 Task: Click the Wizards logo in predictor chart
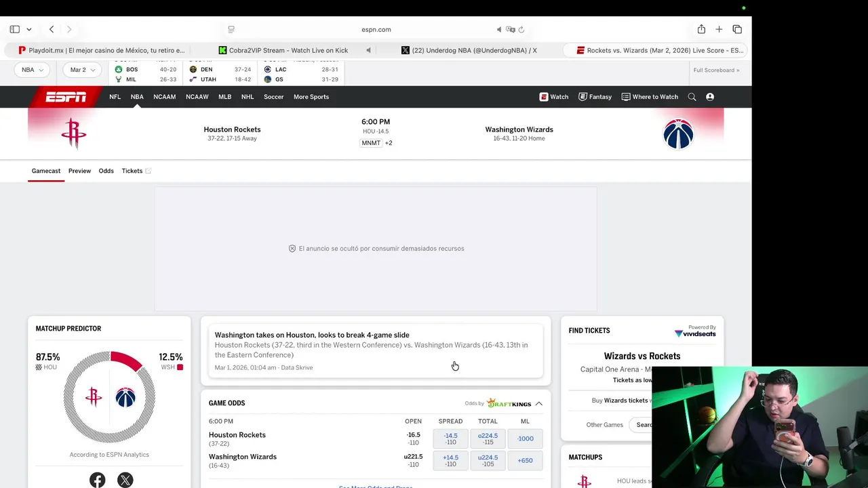coord(125,397)
